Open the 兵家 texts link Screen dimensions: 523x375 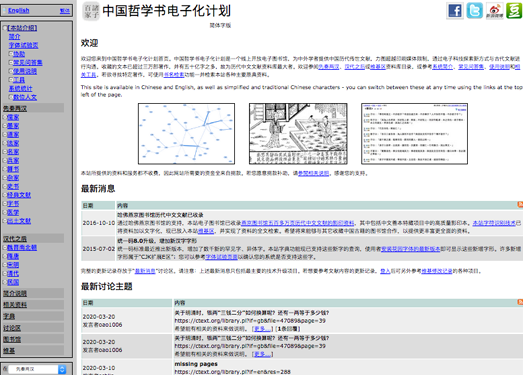click(x=13, y=161)
